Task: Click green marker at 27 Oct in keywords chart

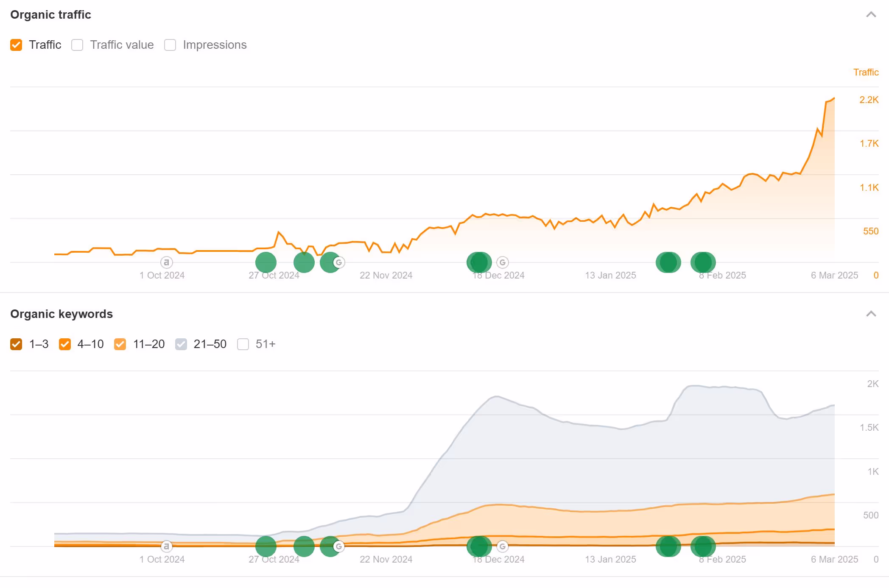Action: click(266, 546)
